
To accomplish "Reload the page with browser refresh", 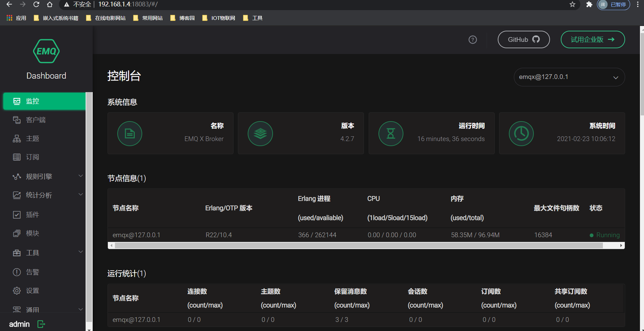I will coord(36,4).
